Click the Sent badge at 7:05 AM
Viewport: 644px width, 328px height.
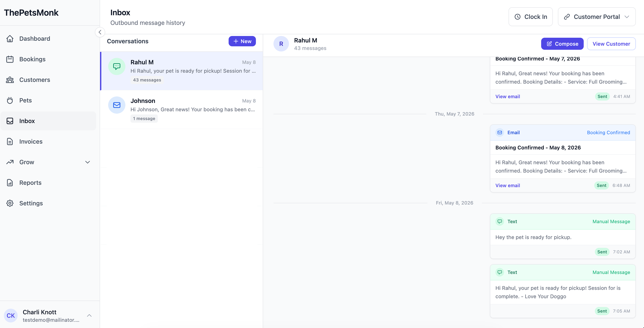point(602,311)
